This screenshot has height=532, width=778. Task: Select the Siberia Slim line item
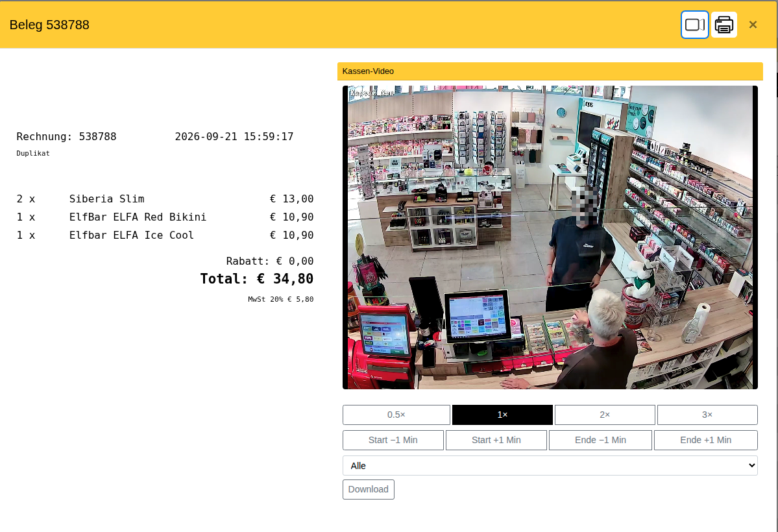click(x=165, y=199)
